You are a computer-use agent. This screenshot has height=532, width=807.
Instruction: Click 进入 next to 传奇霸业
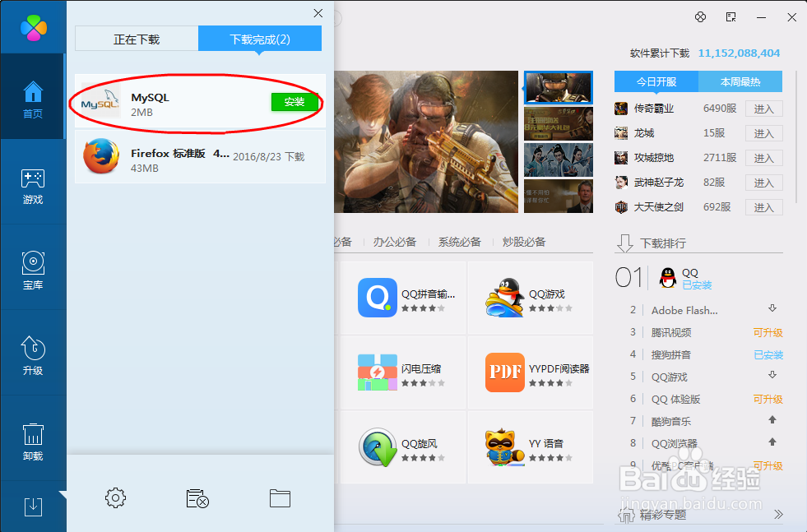pyautogui.click(x=763, y=108)
